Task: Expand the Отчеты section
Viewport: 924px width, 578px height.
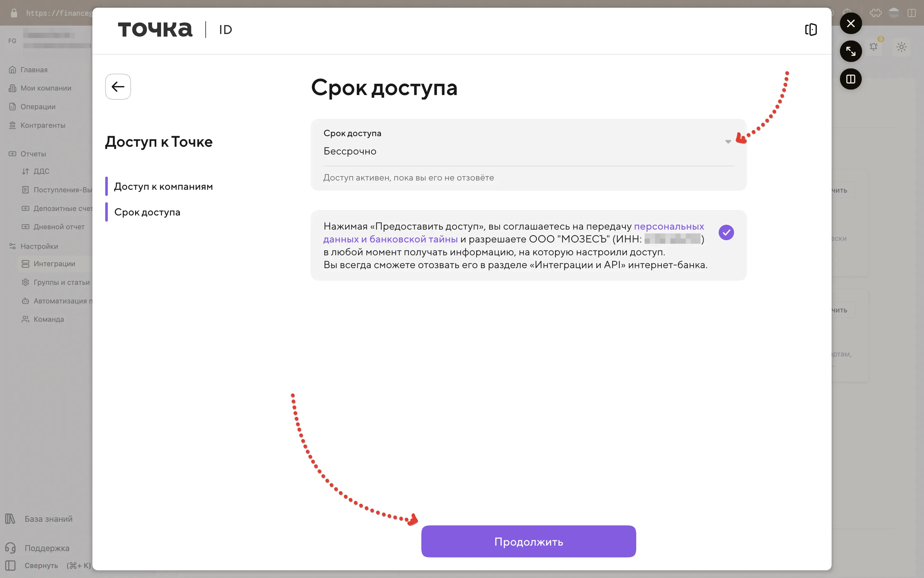Action: [x=33, y=154]
